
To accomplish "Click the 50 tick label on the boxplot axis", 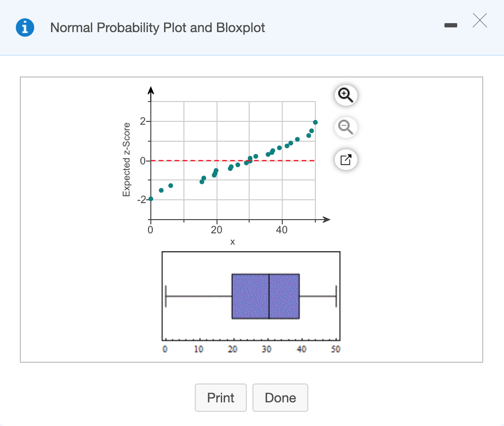I will pos(336,349).
